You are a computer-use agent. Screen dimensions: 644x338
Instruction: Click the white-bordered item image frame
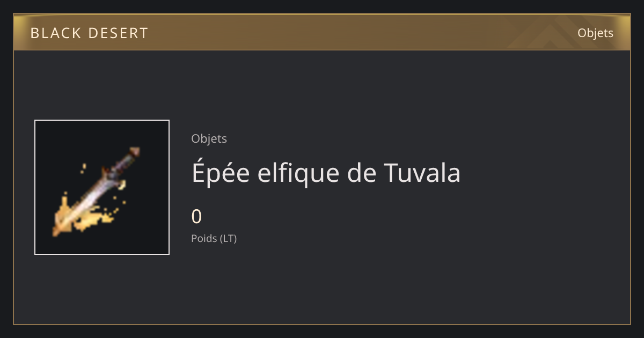(x=102, y=187)
